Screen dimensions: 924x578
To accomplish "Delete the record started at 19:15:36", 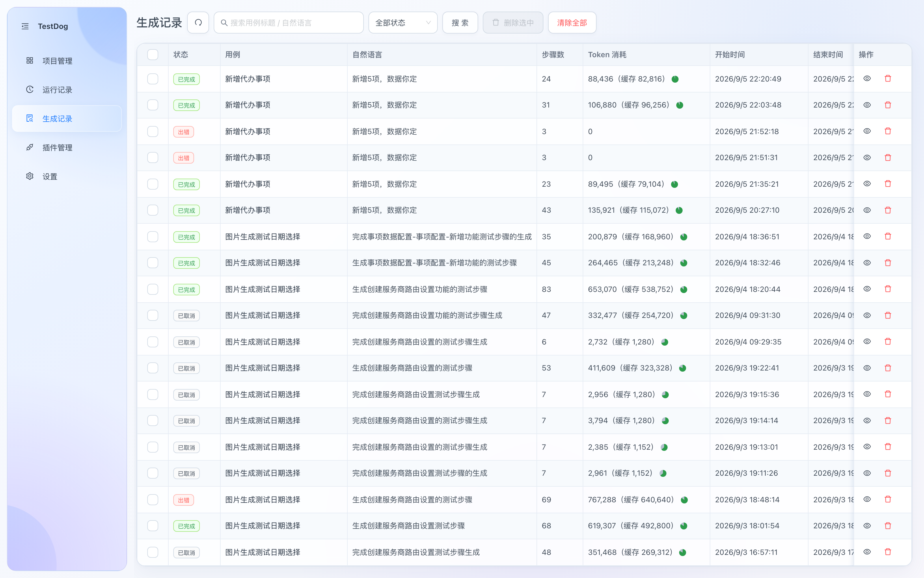I will (888, 394).
